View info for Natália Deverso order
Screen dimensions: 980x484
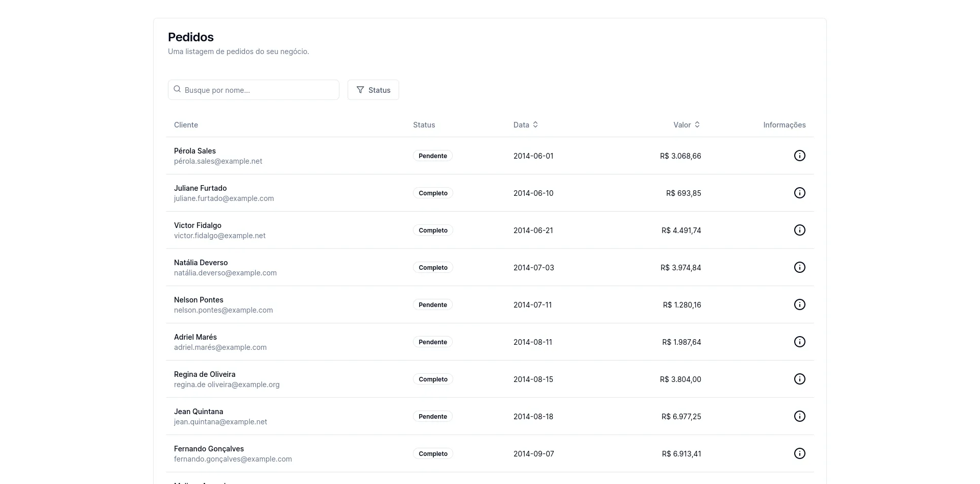799,267
